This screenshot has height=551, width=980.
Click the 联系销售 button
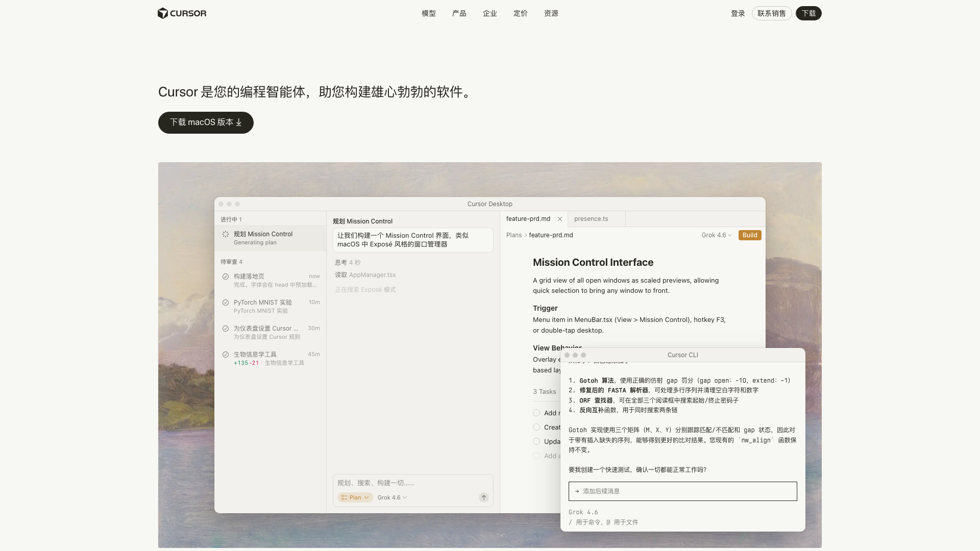tap(772, 13)
